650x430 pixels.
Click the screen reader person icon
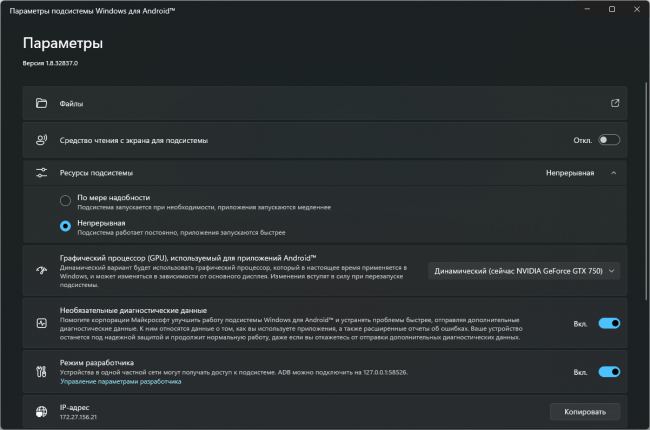[x=41, y=140]
